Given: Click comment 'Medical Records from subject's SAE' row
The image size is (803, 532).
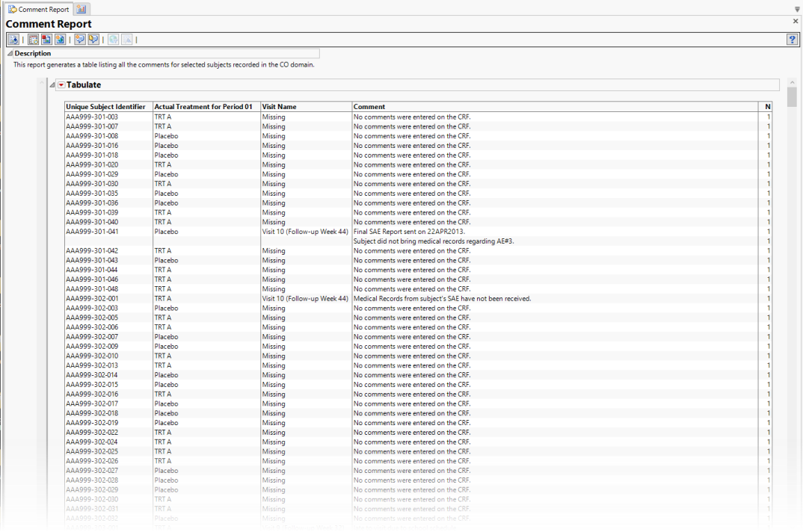Looking at the screenshot, I should pyautogui.click(x=443, y=299).
